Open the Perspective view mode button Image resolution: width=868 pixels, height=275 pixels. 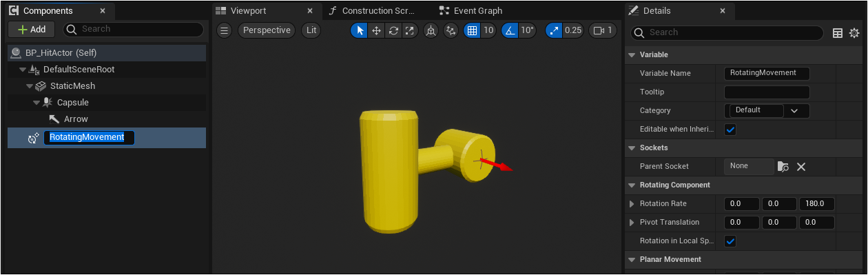(267, 30)
